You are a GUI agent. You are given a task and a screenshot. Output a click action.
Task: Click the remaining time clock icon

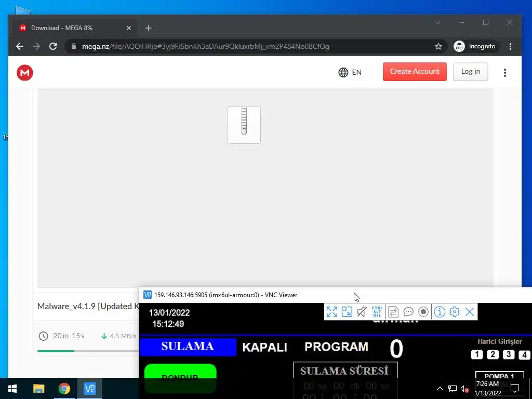point(43,336)
